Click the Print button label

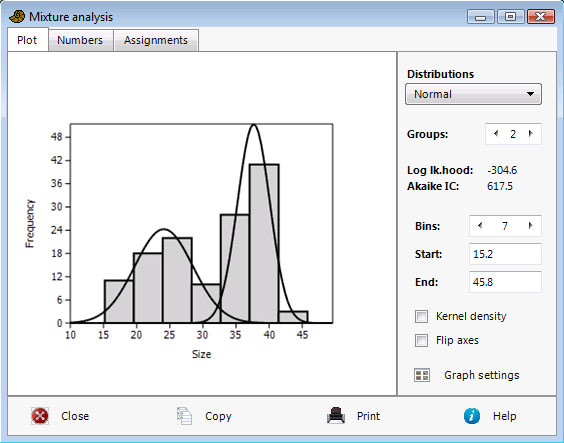click(x=368, y=416)
